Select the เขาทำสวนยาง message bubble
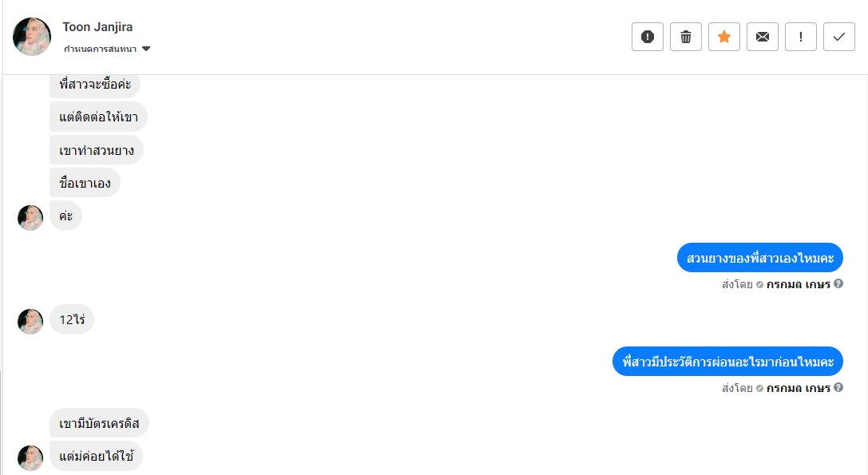The height and width of the screenshot is (475, 868). point(97,150)
